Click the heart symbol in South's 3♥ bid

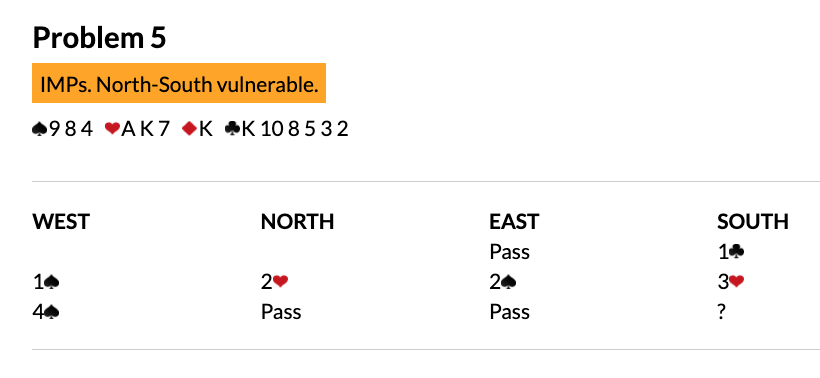737,282
